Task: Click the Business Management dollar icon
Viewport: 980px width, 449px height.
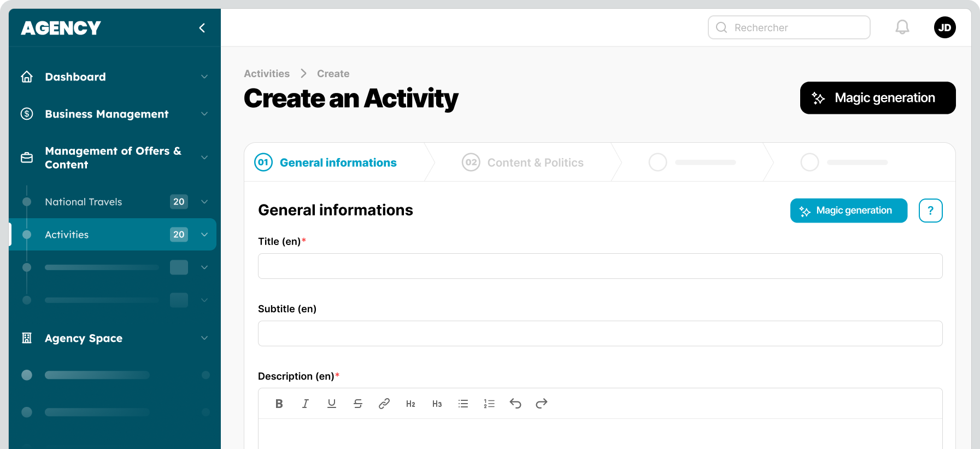Action: 27,114
